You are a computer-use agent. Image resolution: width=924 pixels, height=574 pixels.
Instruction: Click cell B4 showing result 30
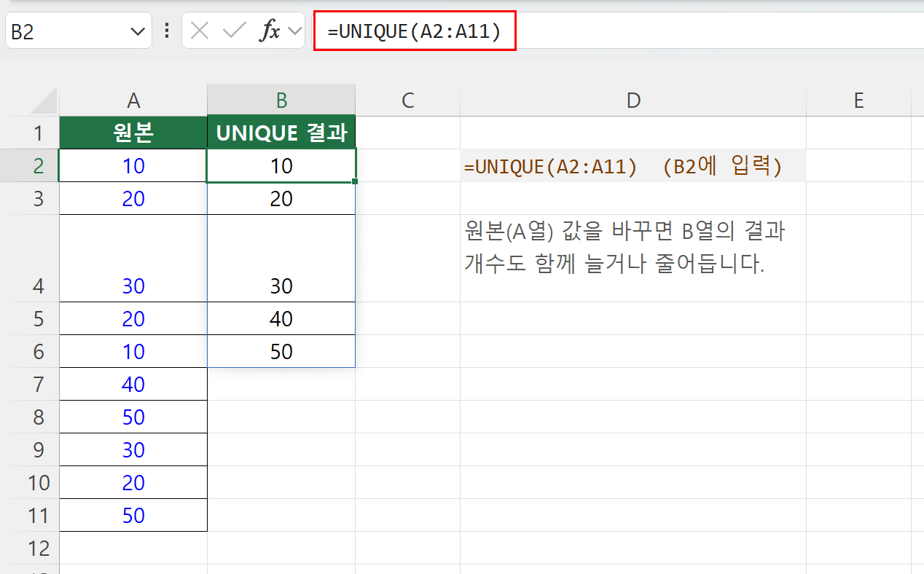coord(281,259)
